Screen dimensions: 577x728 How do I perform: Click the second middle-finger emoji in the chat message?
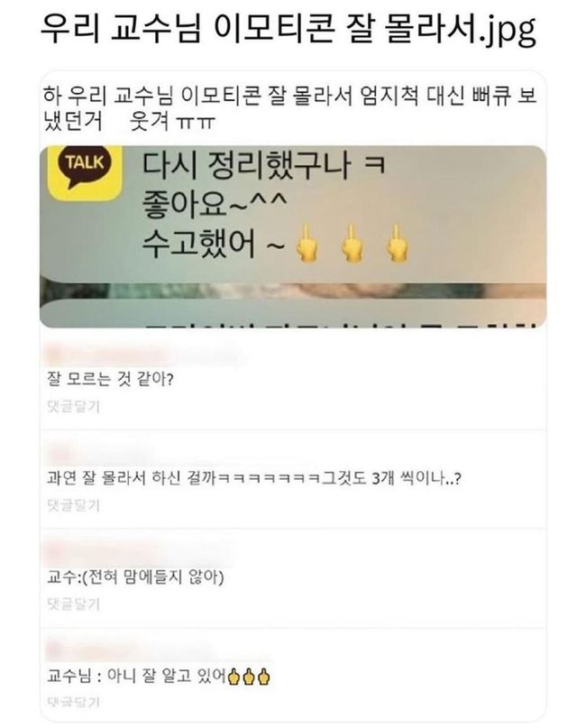[352, 244]
